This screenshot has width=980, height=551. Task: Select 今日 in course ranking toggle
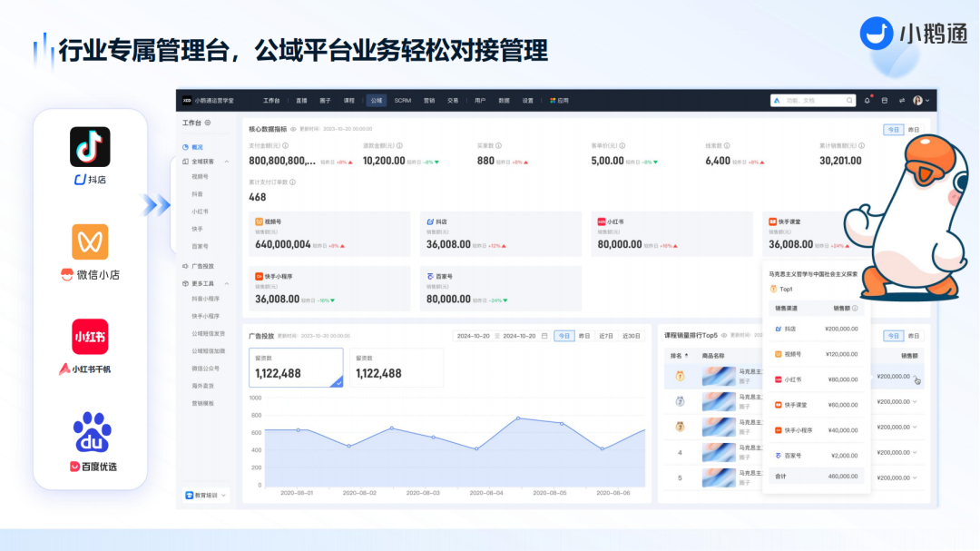pos(893,336)
